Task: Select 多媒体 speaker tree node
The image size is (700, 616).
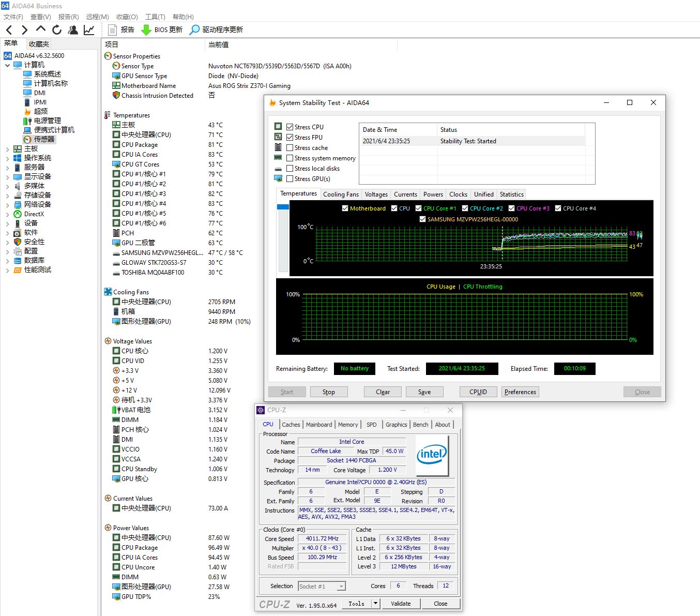Action: [29, 186]
